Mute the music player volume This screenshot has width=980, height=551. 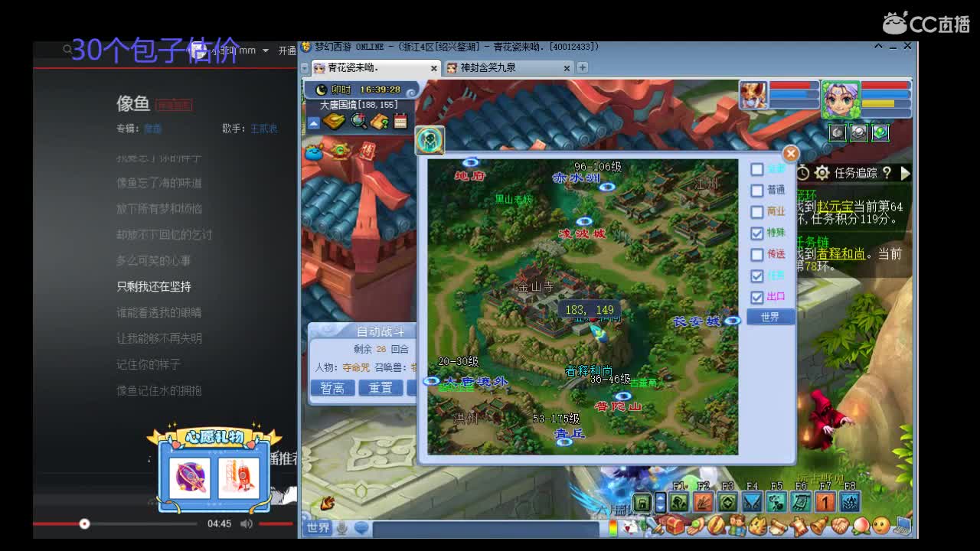coord(246,523)
